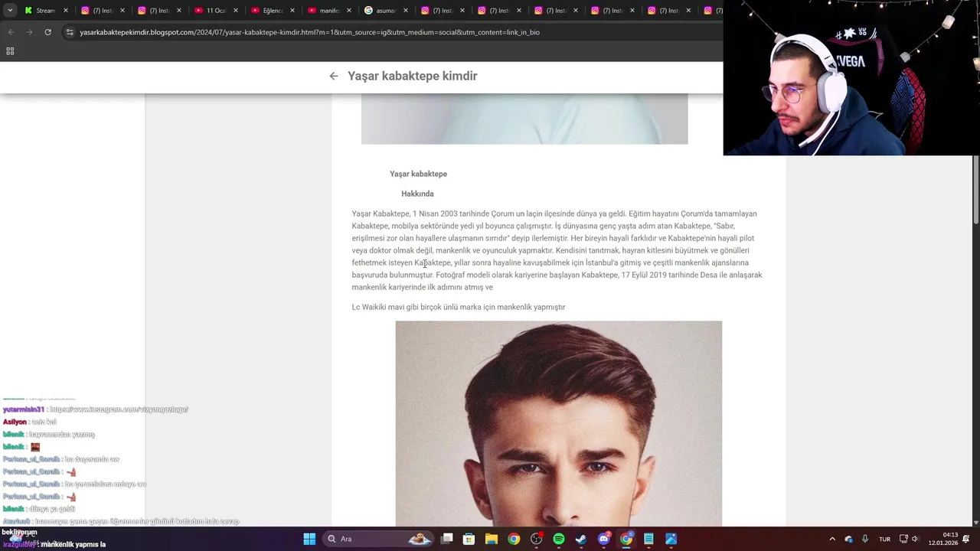Open File Explorer from the taskbar
The width and height of the screenshot is (980, 551).
492,539
